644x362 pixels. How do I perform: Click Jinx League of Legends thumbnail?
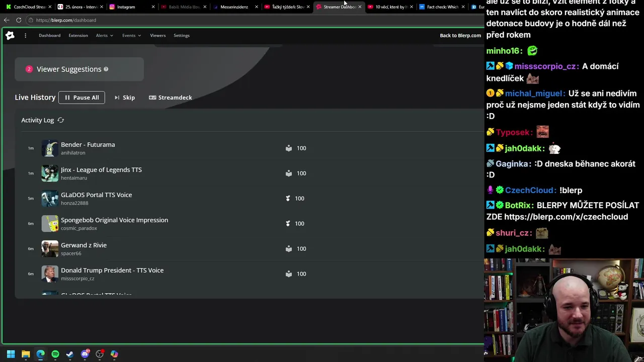[50, 173]
